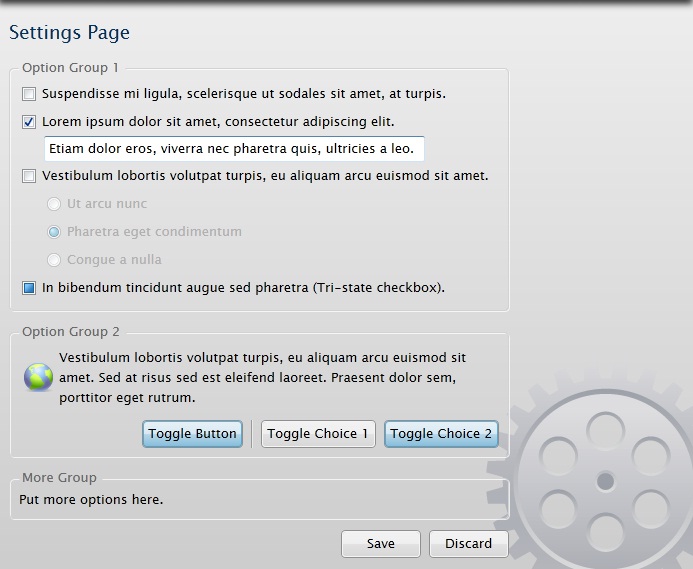This screenshot has height=569, width=693.
Task: Click the Option Group 2 label
Action: (x=70, y=332)
